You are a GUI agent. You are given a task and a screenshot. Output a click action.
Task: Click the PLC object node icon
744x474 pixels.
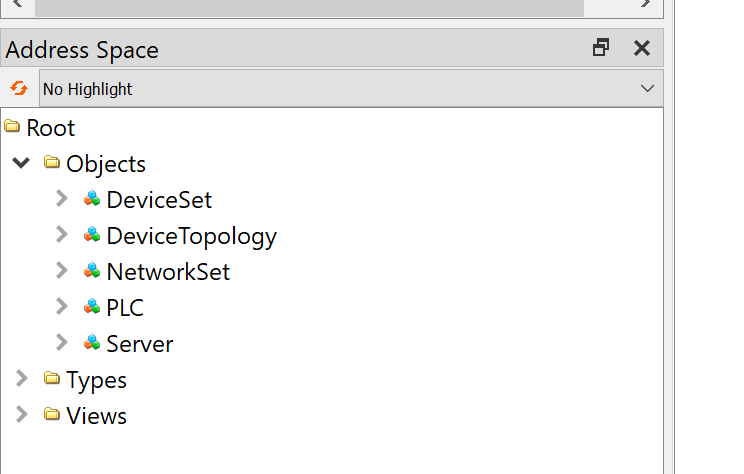click(92, 307)
